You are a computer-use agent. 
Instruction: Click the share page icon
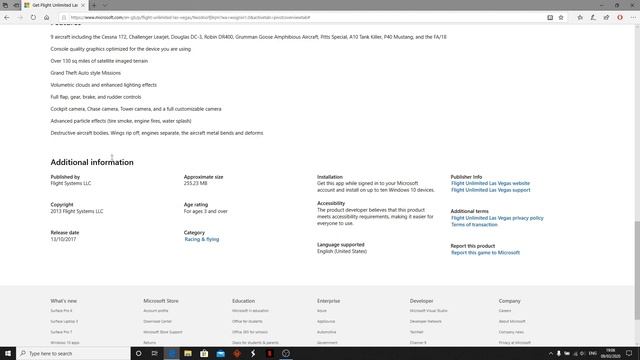tap(607, 18)
